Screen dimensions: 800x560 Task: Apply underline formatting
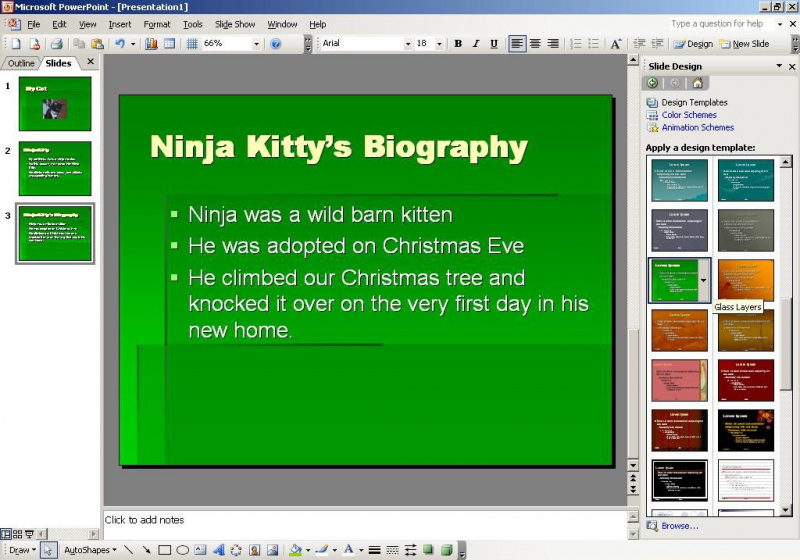(494, 44)
